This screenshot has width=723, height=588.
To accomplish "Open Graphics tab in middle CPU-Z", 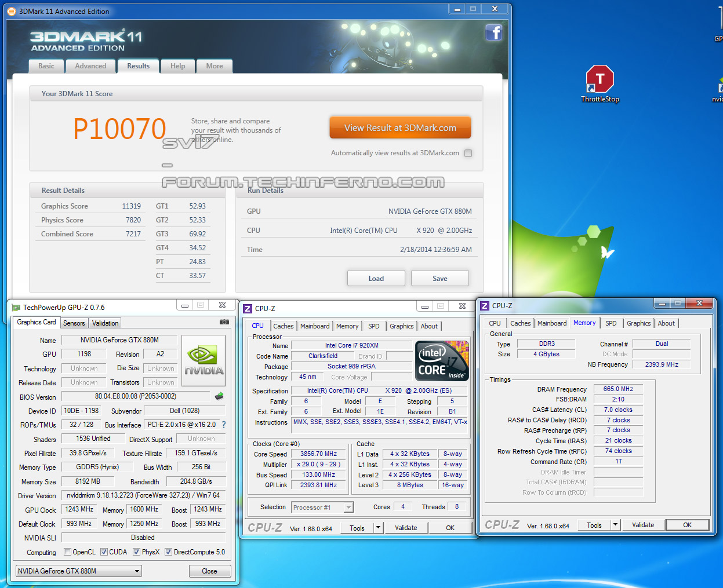I will tap(402, 326).
